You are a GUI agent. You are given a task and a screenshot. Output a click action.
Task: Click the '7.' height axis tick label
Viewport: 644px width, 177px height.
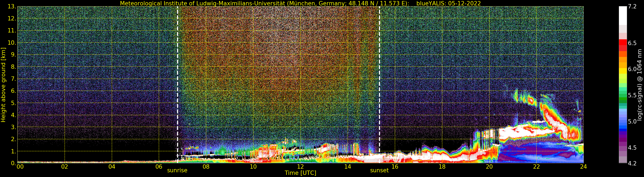click(13, 79)
